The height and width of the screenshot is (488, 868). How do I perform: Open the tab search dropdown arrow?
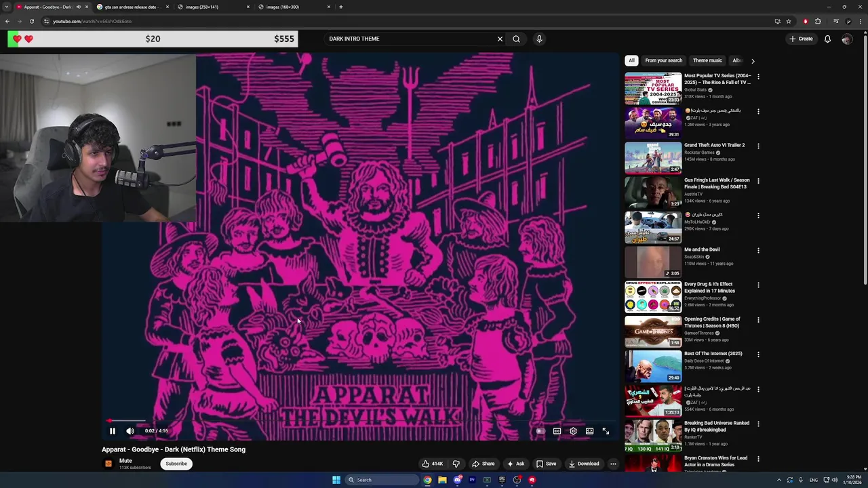pyautogui.click(x=7, y=7)
